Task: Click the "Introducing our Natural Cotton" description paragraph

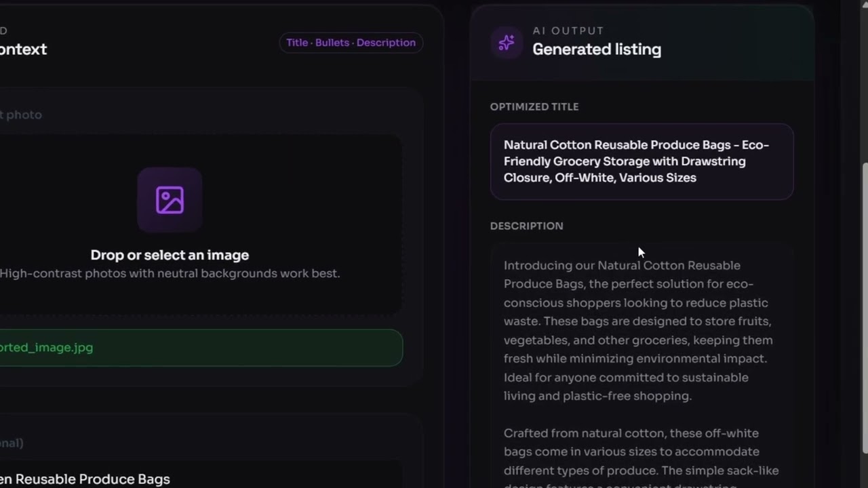Action: (x=637, y=331)
